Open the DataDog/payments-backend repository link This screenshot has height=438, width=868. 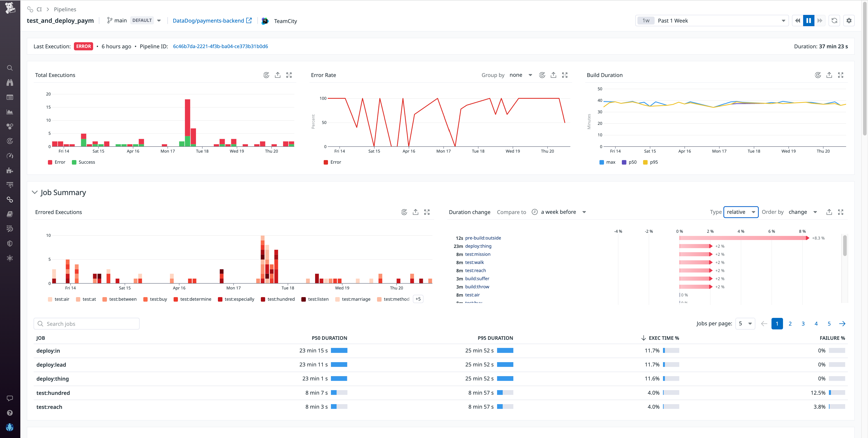pos(208,21)
